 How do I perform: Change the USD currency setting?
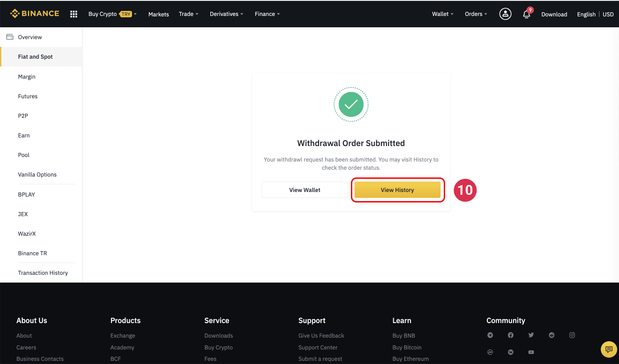point(608,15)
